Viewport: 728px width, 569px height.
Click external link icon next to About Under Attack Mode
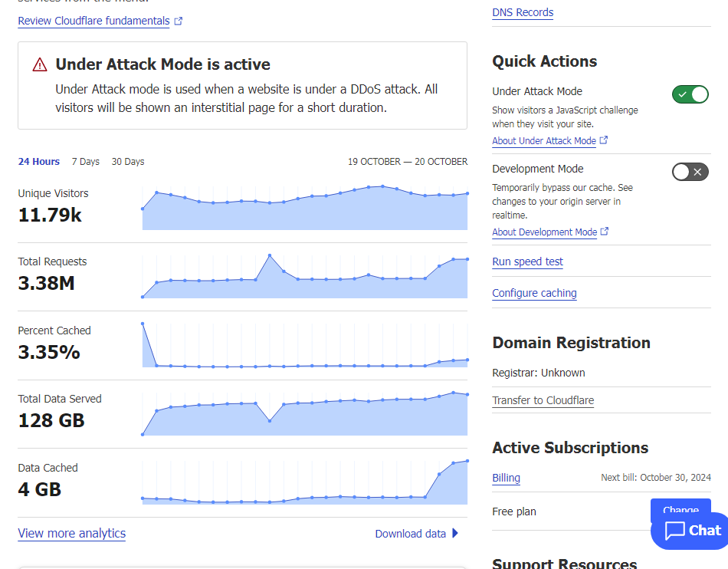604,140
